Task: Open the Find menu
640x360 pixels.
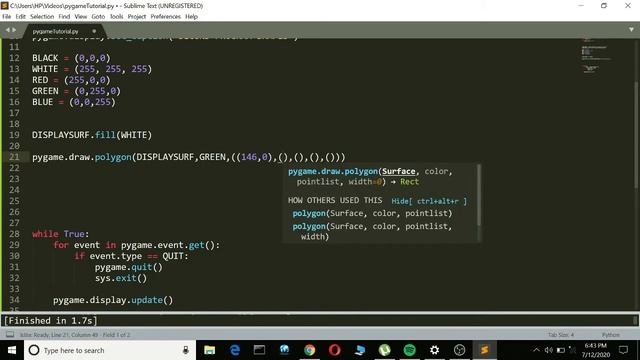Action: tap(64, 17)
